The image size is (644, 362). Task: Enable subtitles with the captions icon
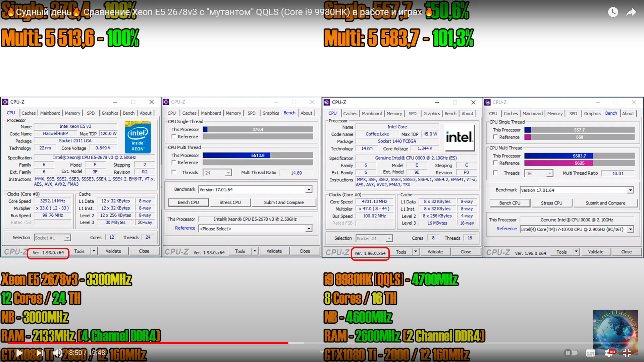click(590, 353)
